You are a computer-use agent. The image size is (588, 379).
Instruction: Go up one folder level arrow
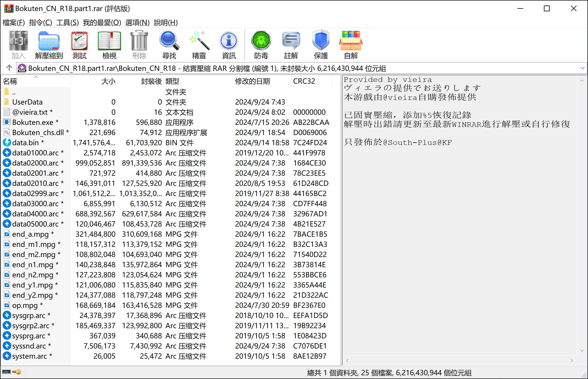(9, 68)
